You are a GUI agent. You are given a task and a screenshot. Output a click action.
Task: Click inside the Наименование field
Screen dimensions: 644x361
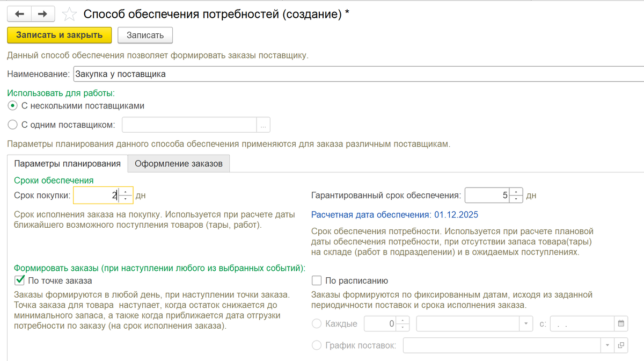pos(215,74)
